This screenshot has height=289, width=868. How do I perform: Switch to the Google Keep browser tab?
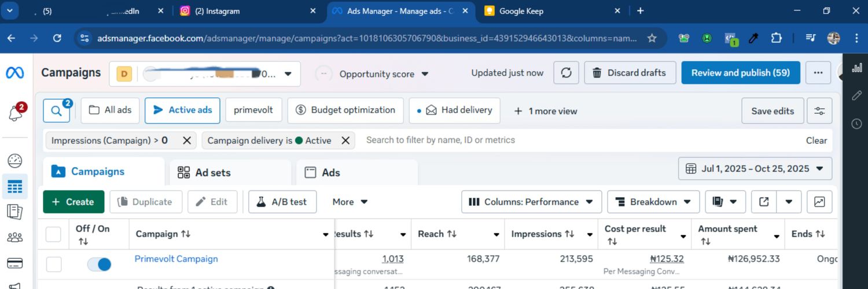tap(553, 10)
